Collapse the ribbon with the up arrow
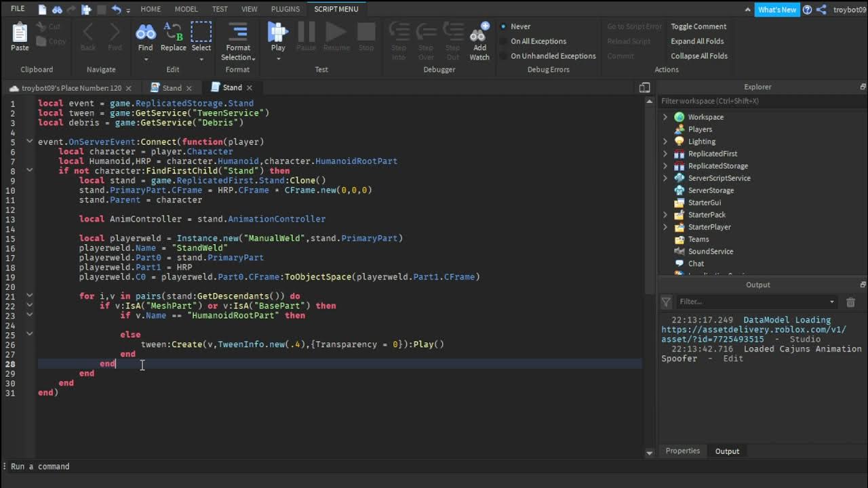The height and width of the screenshot is (488, 868). 748,9
